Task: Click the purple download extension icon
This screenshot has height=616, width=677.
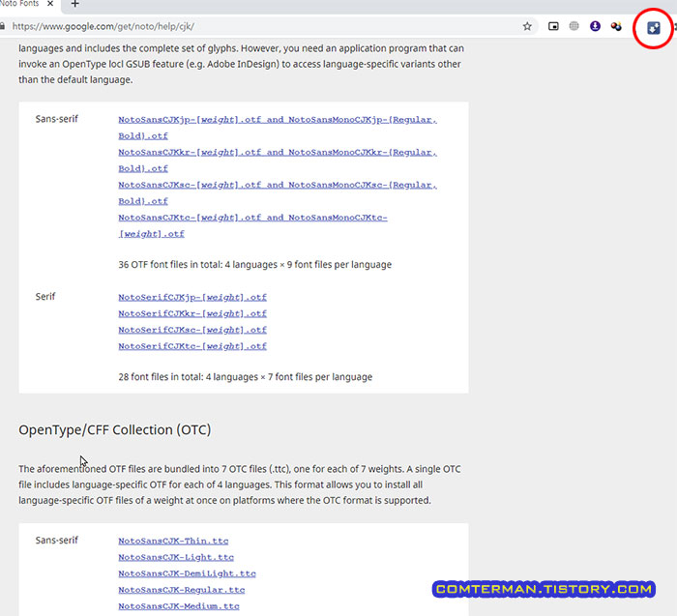Action: pos(595,26)
